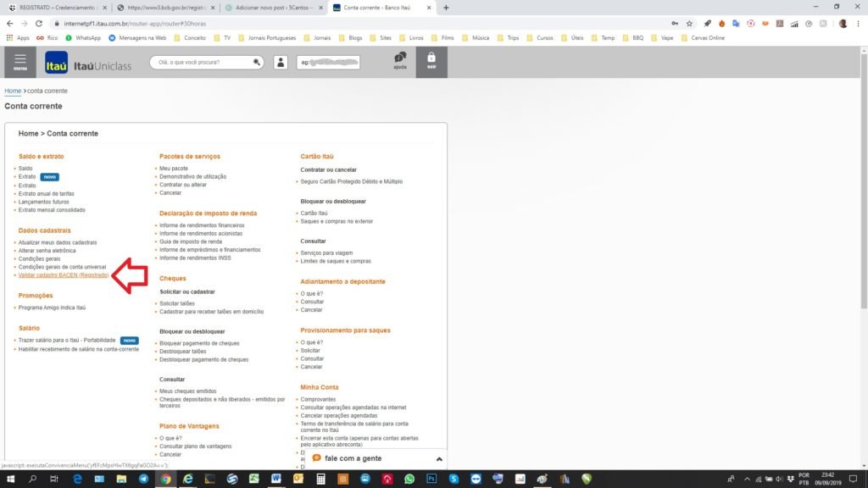
Task: Open the Mensagens na Web bookmark
Action: point(137,37)
